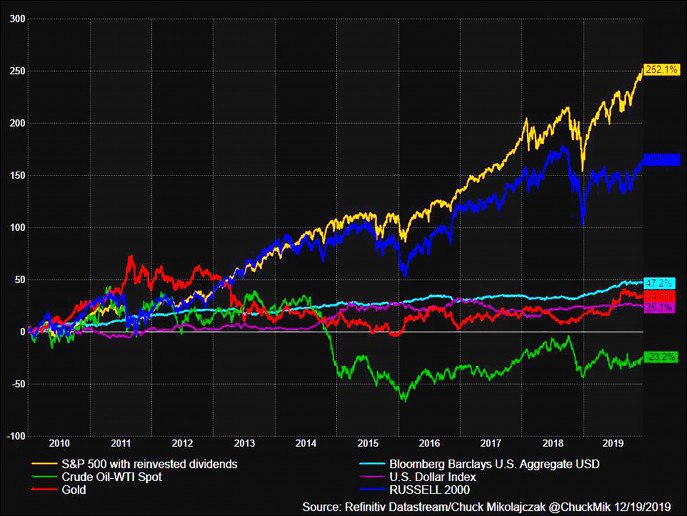Click the cyan 47.2% end value tag

[x=659, y=284]
